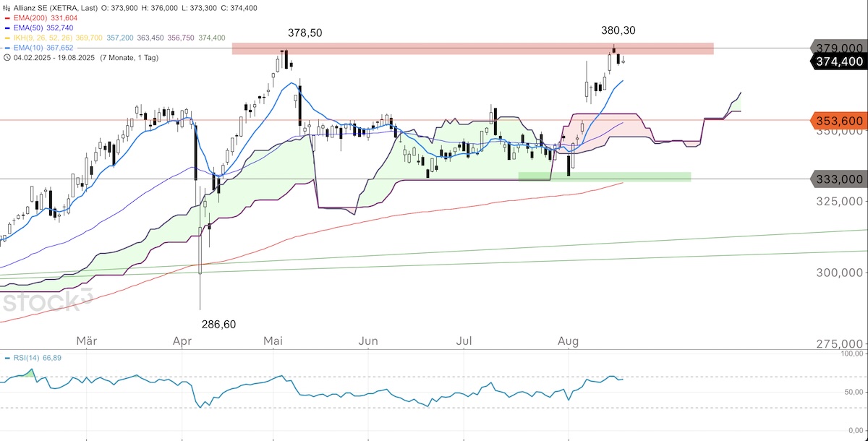Click the RSI 50,00 scale label
The height and width of the screenshot is (441, 868).
tap(852, 392)
